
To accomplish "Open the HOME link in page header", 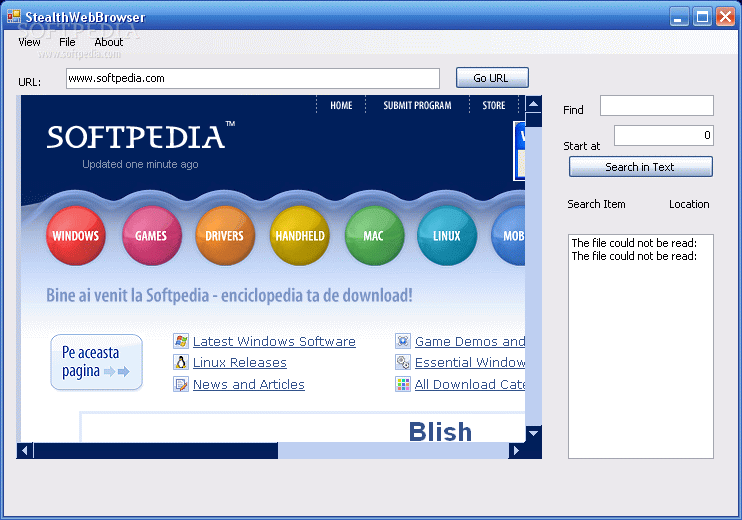I will point(341,106).
